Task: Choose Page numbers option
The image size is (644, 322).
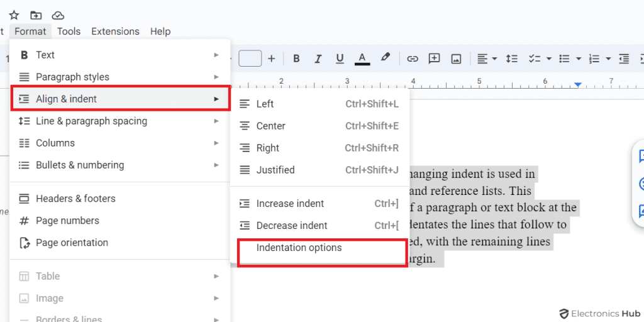Action: click(x=119, y=221)
